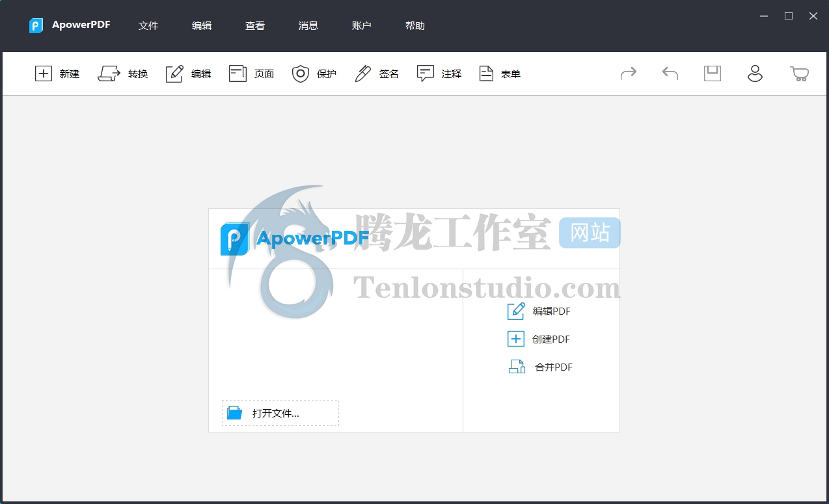Open the 帮助 menu
Image resolution: width=829 pixels, height=504 pixels.
(415, 26)
